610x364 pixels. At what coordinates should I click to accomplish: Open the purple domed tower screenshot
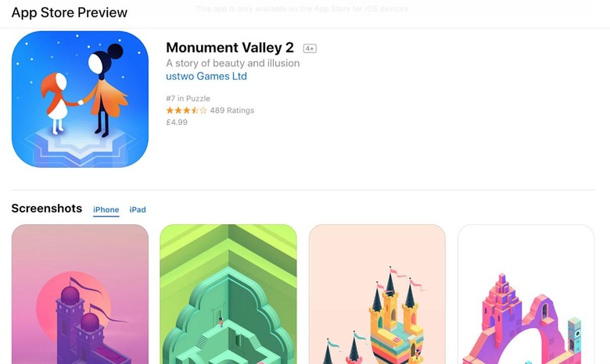[80, 294]
